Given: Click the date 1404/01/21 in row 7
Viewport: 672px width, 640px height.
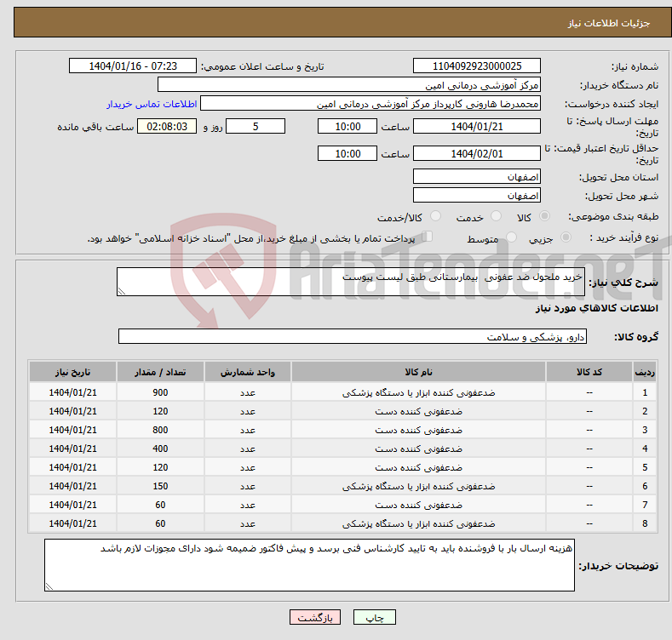Looking at the screenshot, I should coord(73,505).
